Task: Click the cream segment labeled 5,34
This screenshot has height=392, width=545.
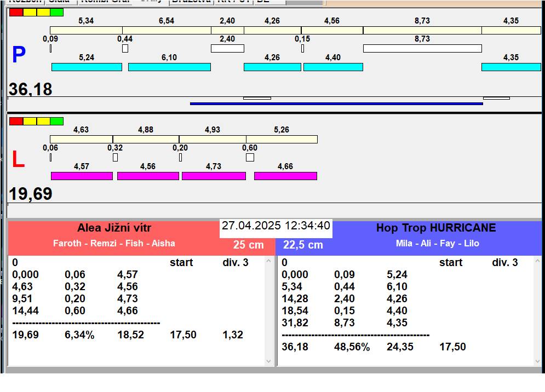Action: click(x=86, y=30)
